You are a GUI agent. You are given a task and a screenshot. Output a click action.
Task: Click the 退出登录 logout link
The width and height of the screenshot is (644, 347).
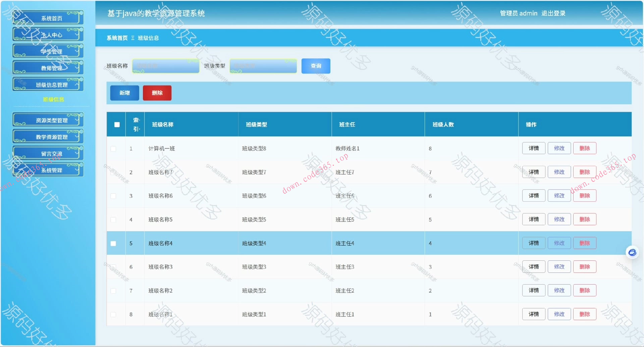[553, 13]
